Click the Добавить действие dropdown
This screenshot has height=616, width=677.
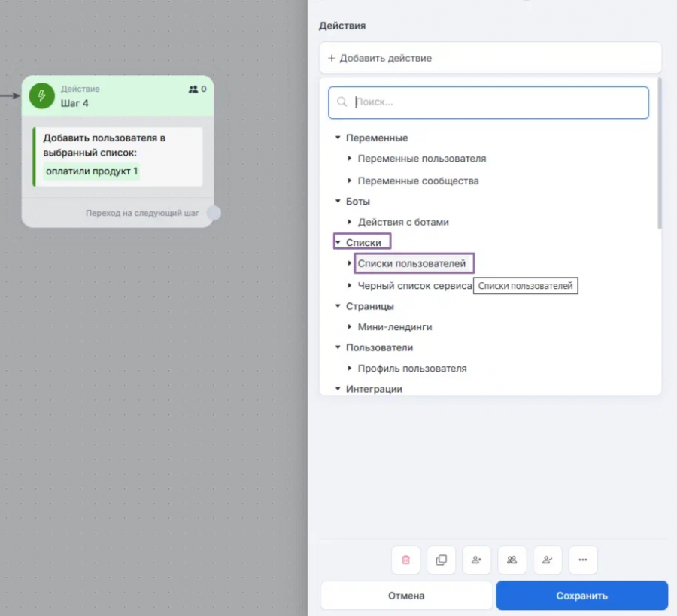click(490, 58)
